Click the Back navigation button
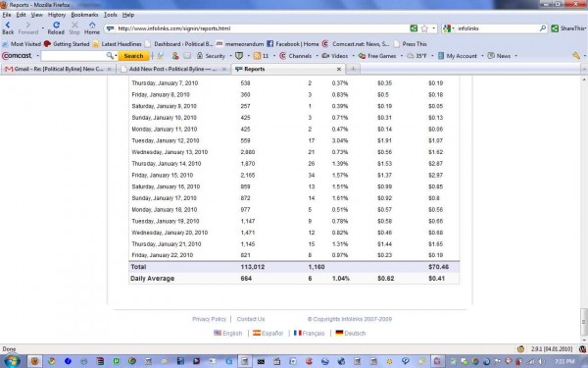This screenshot has height=368, width=588. pyautogui.click(x=8, y=27)
